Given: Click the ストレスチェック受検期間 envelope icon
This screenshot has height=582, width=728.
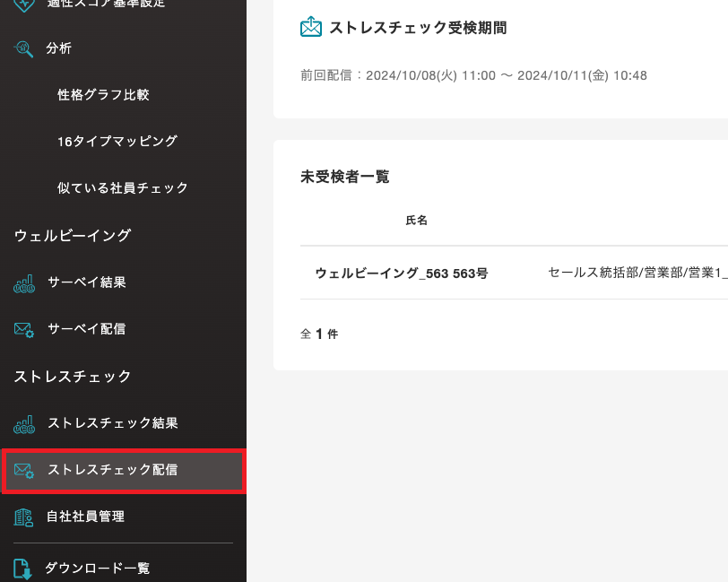Looking at the screenshot, I should coord(309,26).
